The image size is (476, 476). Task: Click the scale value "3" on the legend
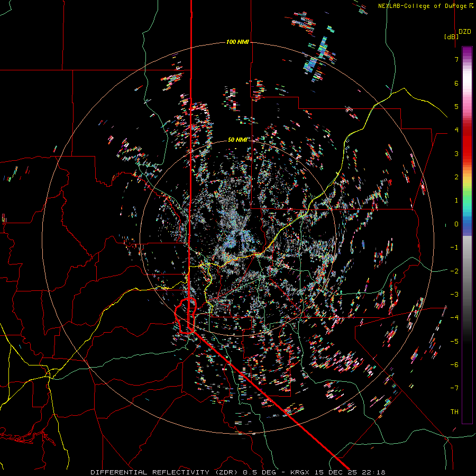tap(456, 153)
